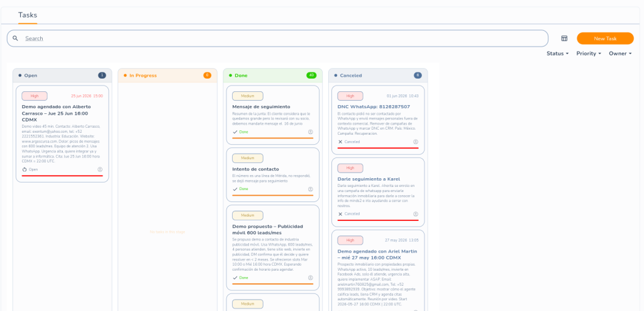This screenshot has height=311, width=644.
Task: Click Medium tag on Mensaje de seguimiento
Action: tap(248, 96)
